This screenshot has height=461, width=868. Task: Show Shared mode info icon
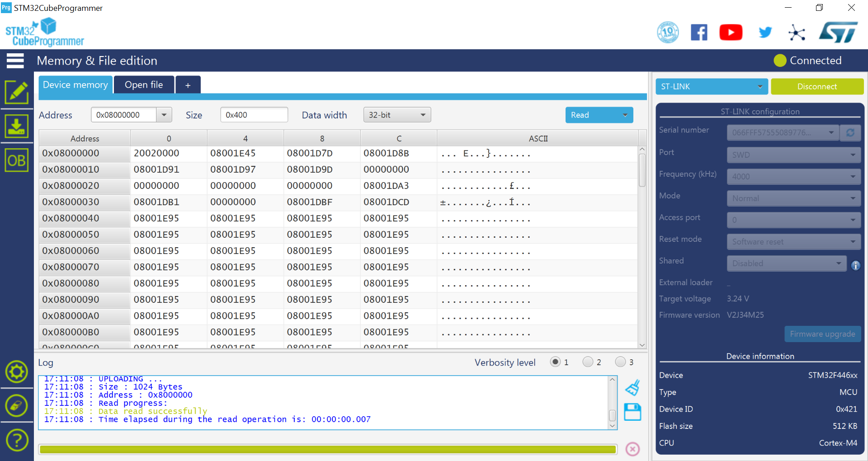855,265
